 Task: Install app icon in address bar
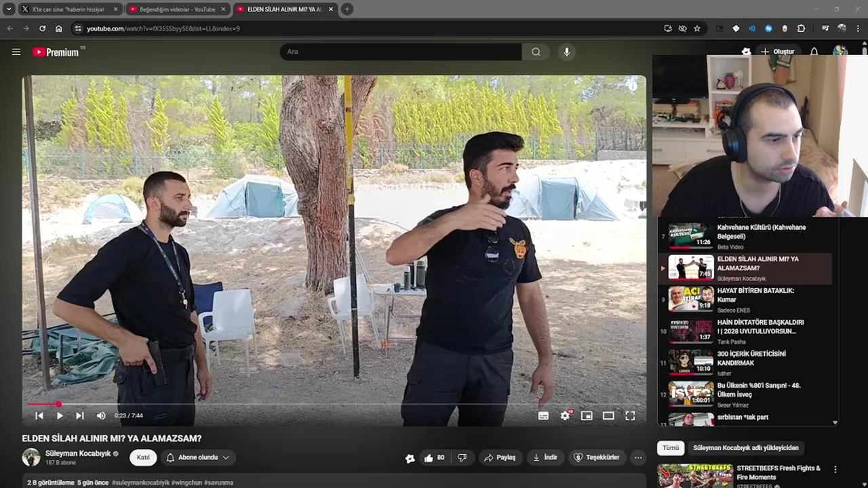pos(668,28)
